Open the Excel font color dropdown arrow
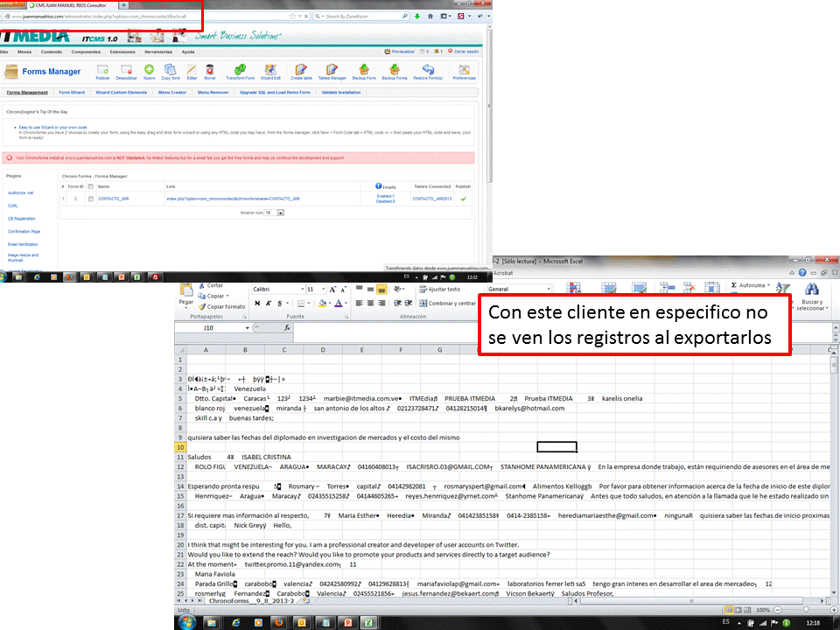This screenshot has width=840, height=630. click(346, 304)
